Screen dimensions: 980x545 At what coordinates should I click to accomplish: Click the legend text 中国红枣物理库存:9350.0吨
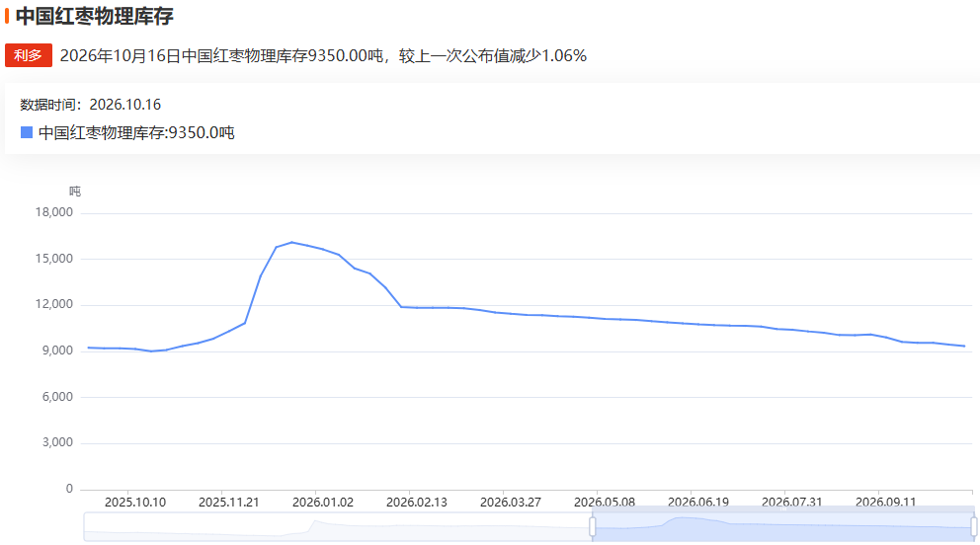click(x=136, y=132)
